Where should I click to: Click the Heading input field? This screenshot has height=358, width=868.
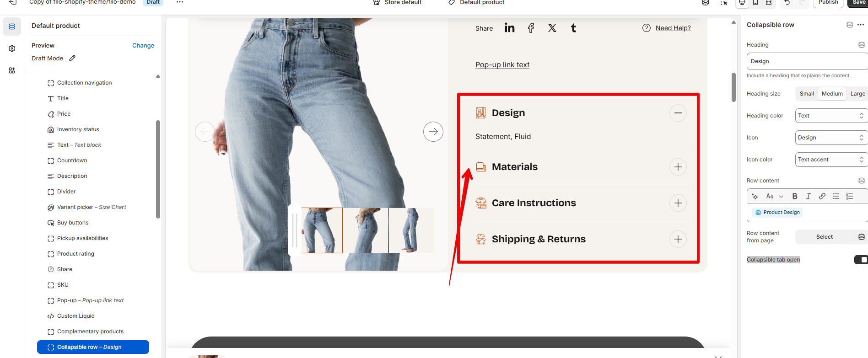(807, 61)
